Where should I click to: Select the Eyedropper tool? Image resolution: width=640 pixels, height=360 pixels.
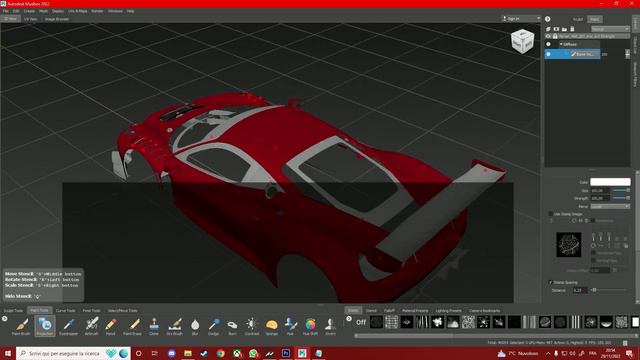pyautogui.click(x=68, y=326)
